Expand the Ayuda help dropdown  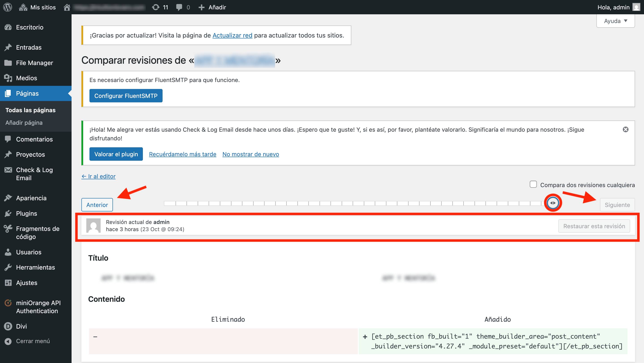pos(615,21)
